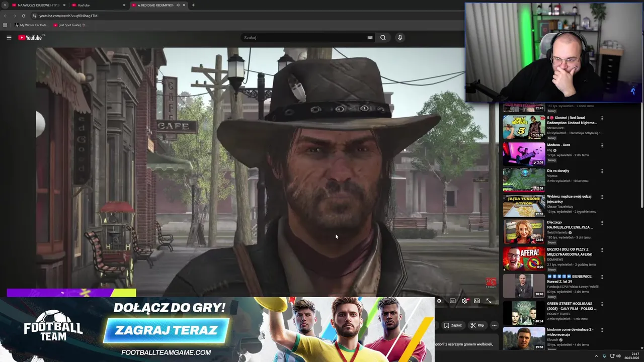This screenshot has height=362, width=644.
Task: Click the Zapisz save button
Action: click(x=452, y=325)
